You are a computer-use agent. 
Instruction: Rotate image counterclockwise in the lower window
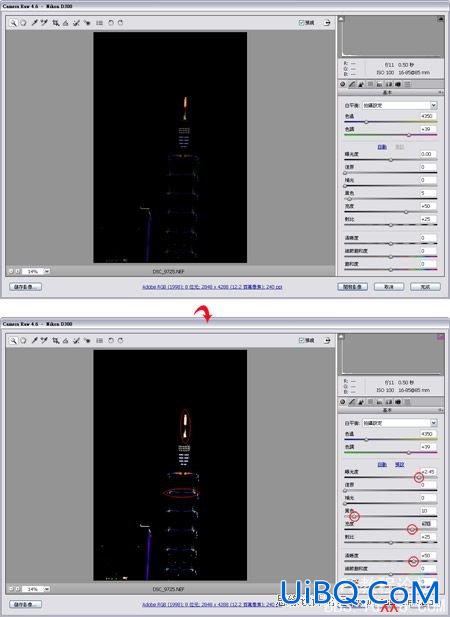111,340
